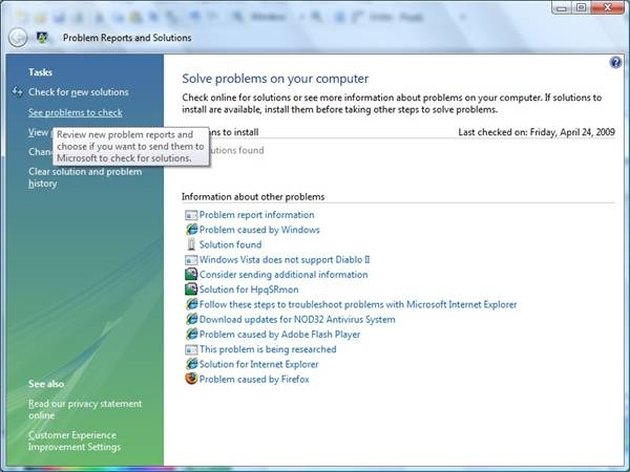Select Clear solution and problem history

point(85,178)
